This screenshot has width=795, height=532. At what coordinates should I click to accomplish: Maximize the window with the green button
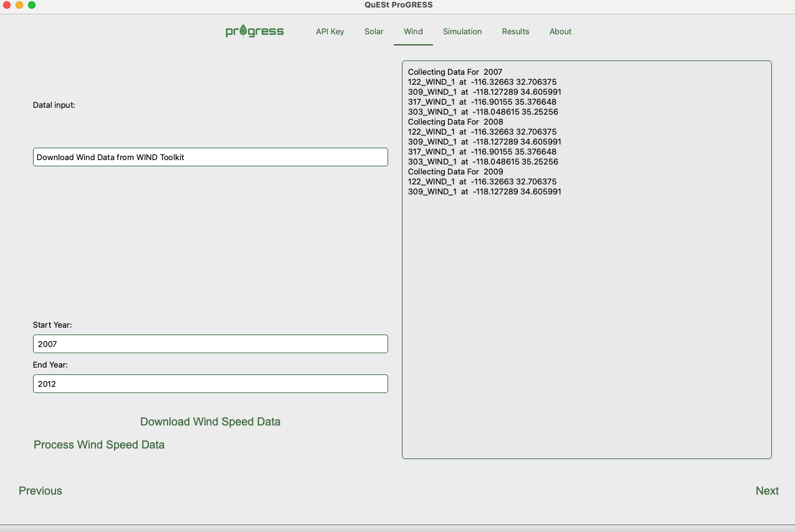click(32, 5)
